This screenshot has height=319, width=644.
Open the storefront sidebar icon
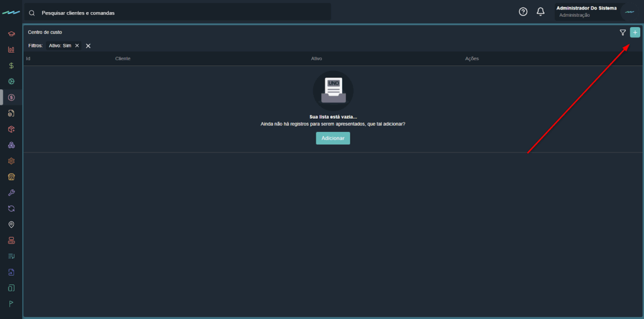coord(11,177)
